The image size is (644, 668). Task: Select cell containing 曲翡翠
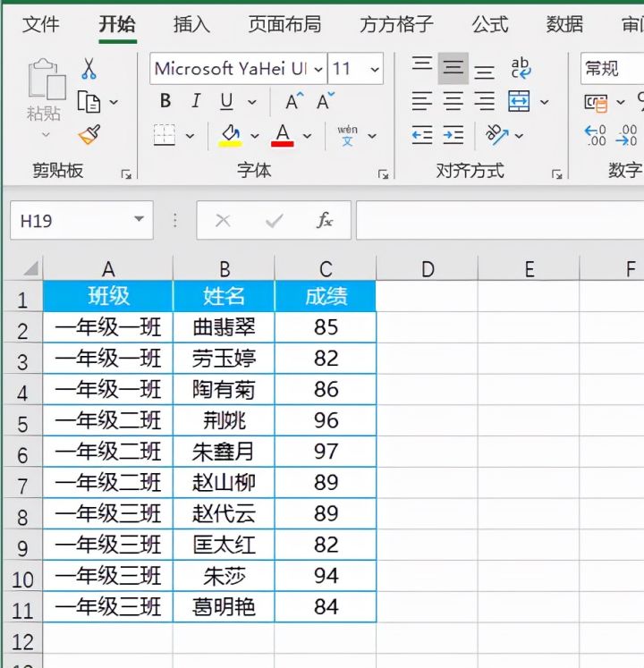coord(224,327)
